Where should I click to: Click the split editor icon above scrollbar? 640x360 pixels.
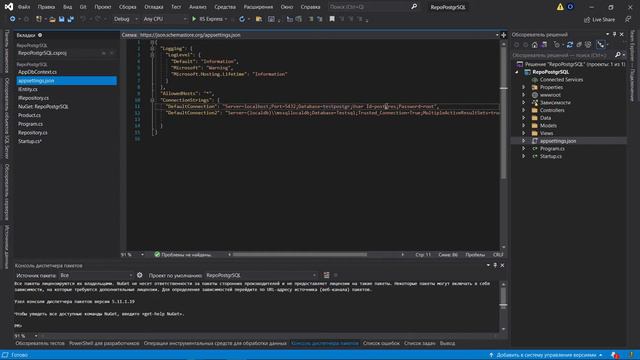(503, 35)
